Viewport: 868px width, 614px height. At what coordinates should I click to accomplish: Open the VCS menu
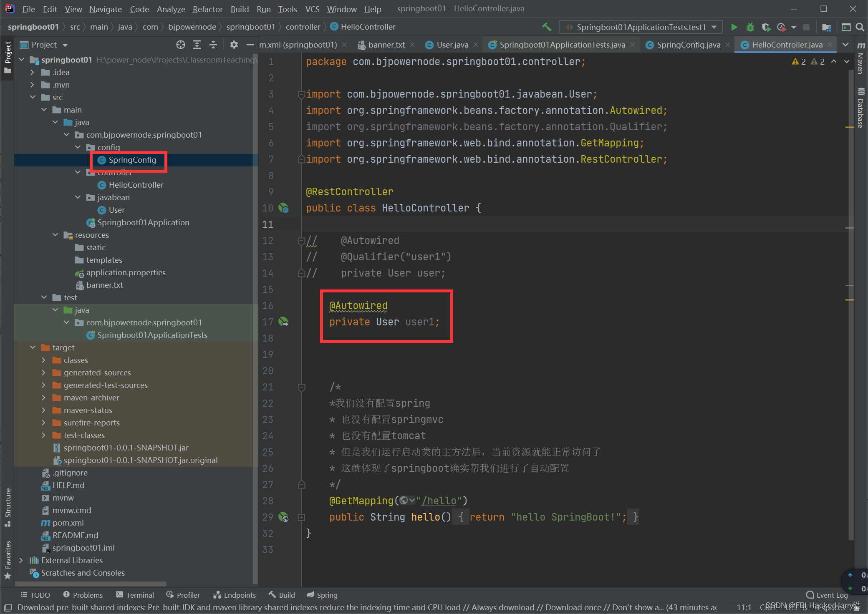coord(312,9)
